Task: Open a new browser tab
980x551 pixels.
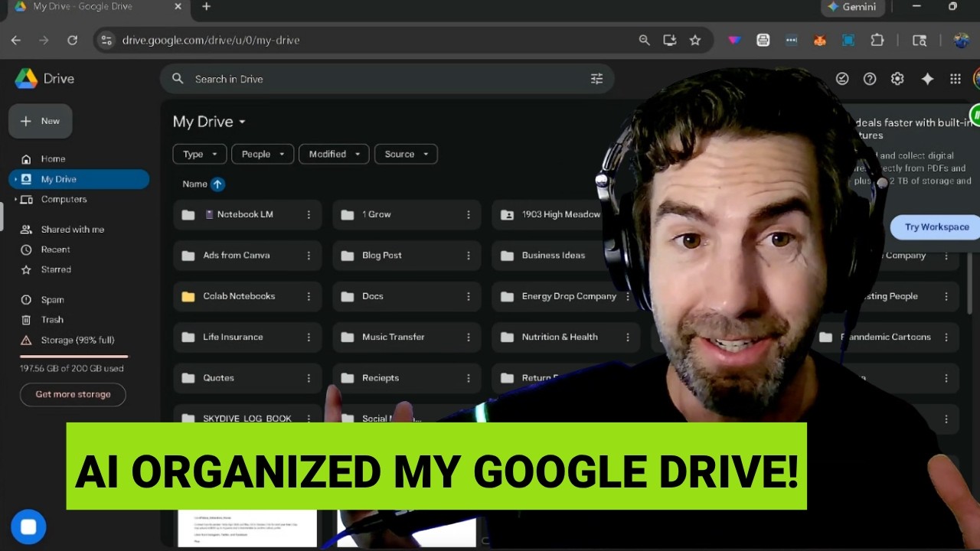Action: 206,7
